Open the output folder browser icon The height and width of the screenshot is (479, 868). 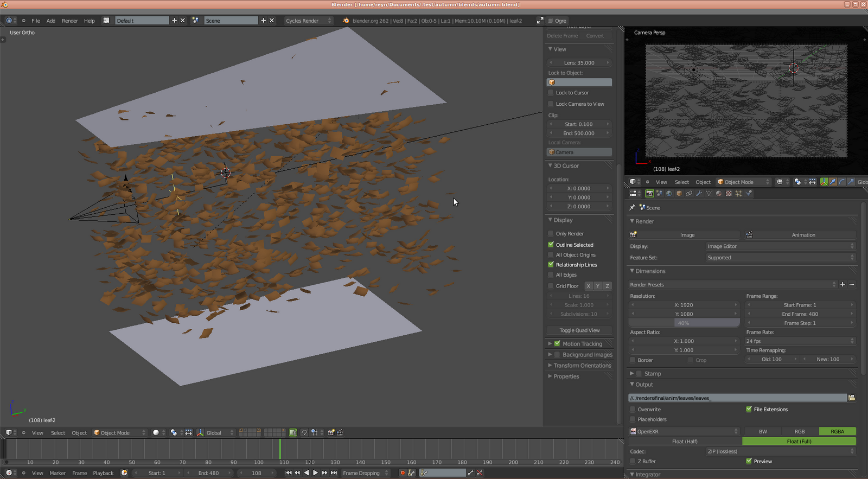tap(851, 398)
